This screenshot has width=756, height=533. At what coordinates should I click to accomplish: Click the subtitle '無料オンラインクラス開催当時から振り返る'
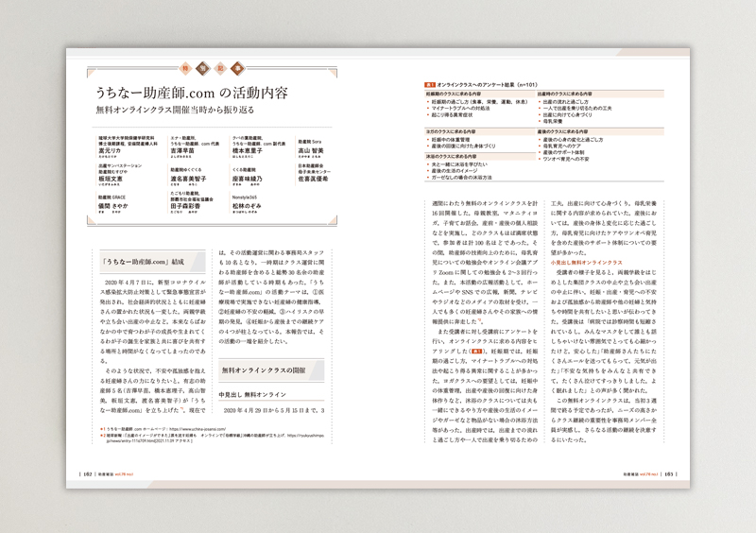[178, 111]
